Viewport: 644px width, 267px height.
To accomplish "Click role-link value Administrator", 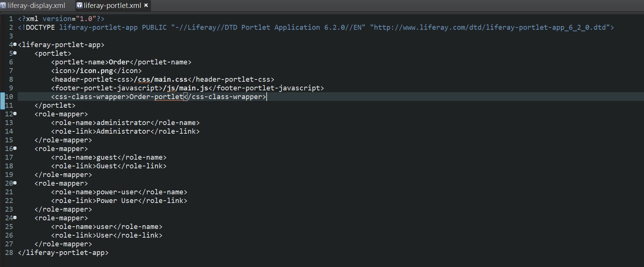I will (124, 131).
